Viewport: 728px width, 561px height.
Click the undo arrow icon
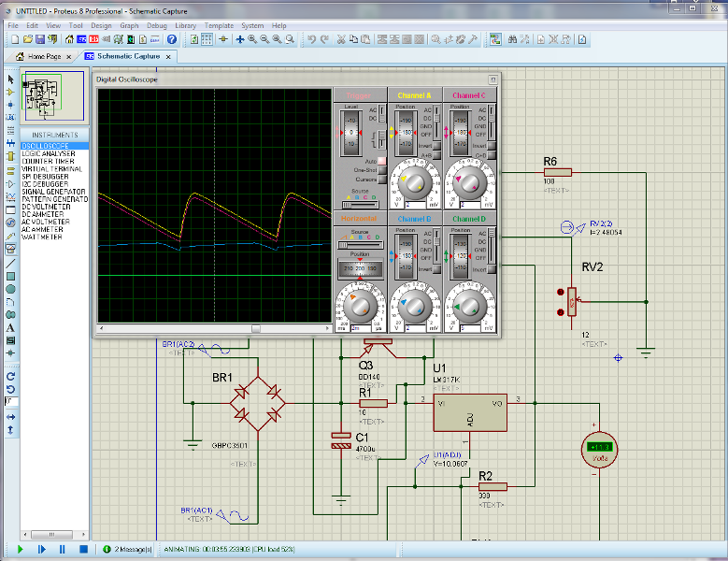pos(311,39)
